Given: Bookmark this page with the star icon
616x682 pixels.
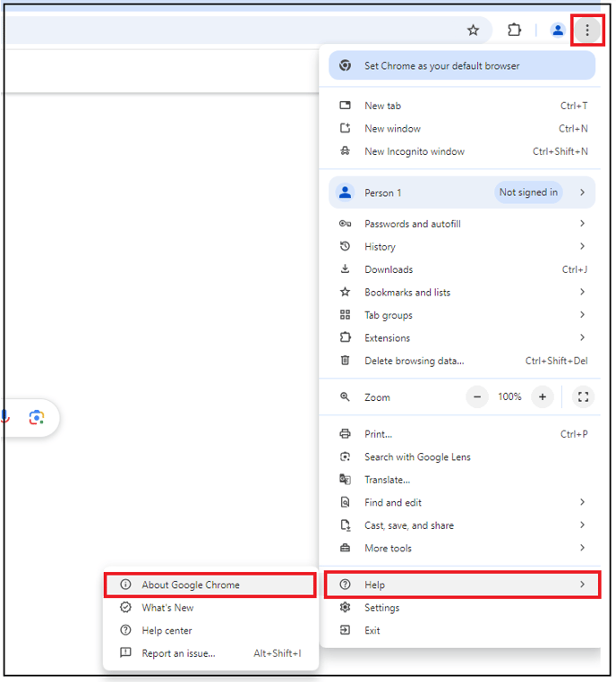Looking at the screenshot, I should point(473,30).
